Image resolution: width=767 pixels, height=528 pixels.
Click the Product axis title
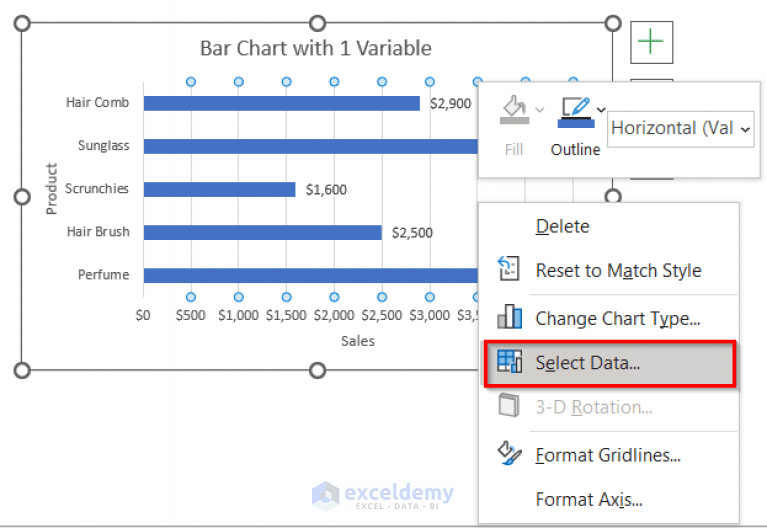click(x=51, y=189)
